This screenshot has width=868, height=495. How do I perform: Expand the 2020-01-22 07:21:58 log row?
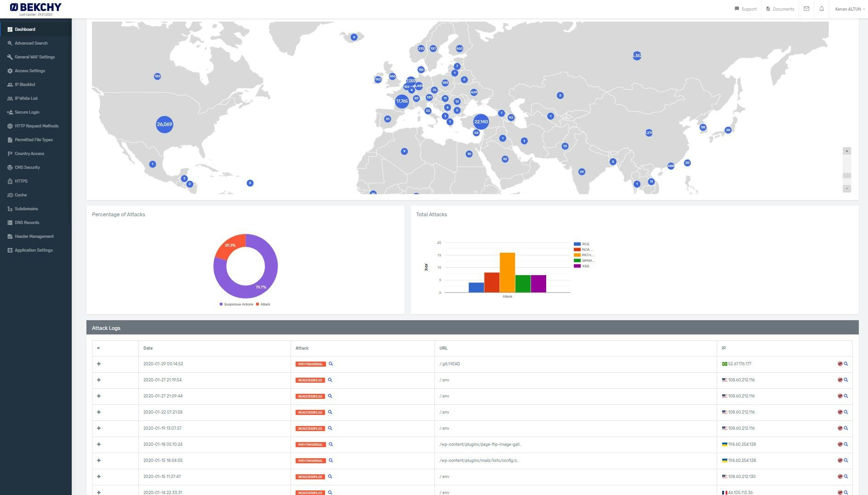(99, 412)
